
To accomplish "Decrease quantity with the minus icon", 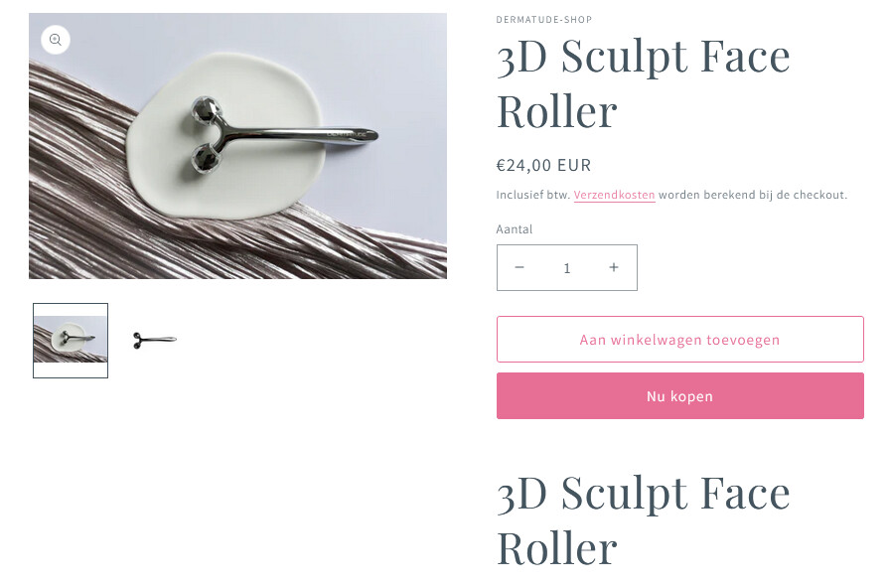I will tap(519, 267).
